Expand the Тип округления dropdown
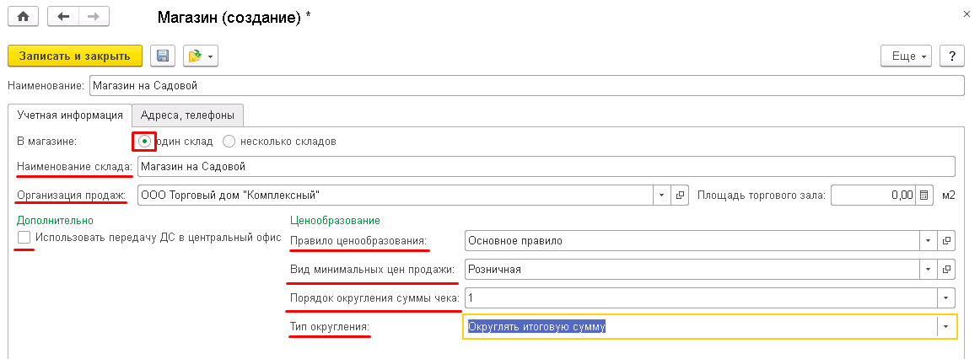 pyautogui.click(x=946, y=327)
